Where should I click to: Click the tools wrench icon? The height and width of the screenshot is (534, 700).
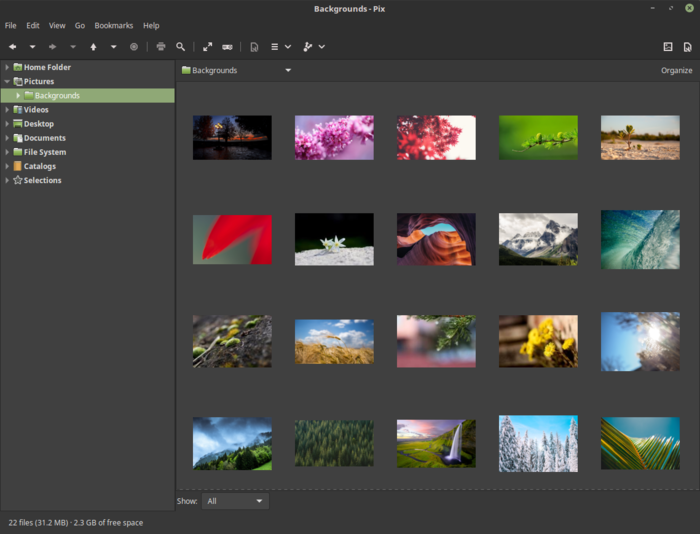[308, 46]
